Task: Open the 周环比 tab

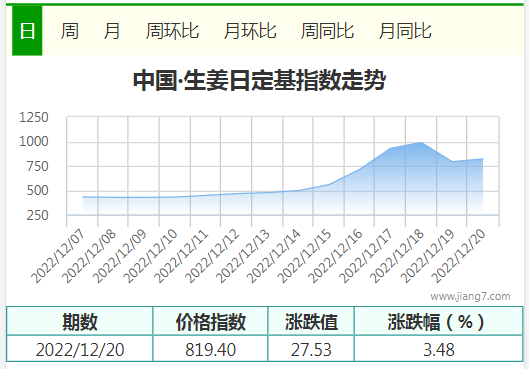Action: (x=172, y=31)
